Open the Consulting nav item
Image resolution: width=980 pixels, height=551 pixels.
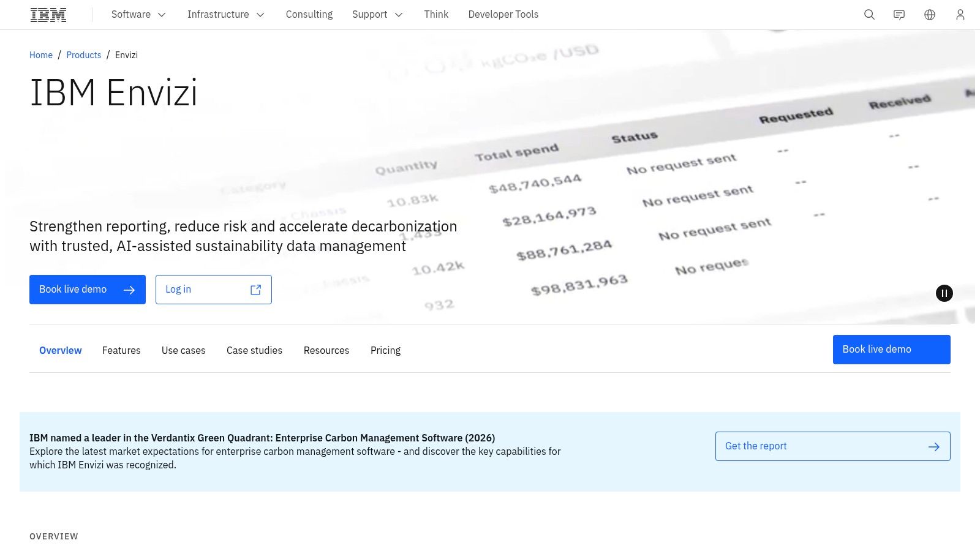309,14
